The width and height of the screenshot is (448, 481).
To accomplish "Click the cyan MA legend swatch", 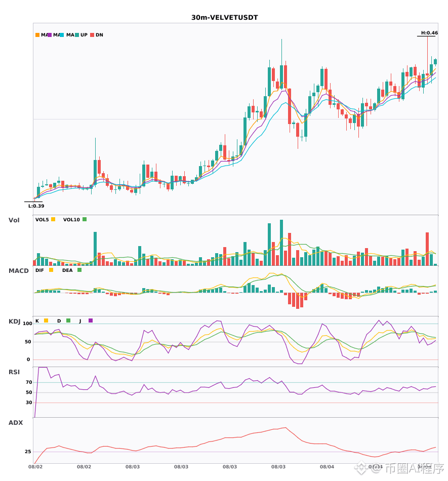I will click(x=62, y=35).
